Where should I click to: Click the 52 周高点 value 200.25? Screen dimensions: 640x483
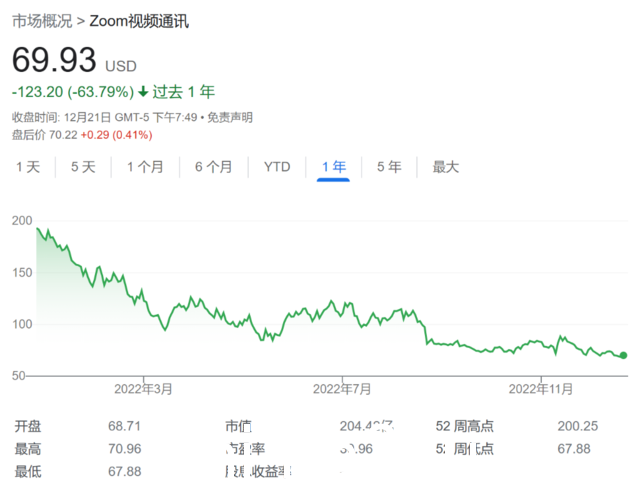tap(578, 426)
